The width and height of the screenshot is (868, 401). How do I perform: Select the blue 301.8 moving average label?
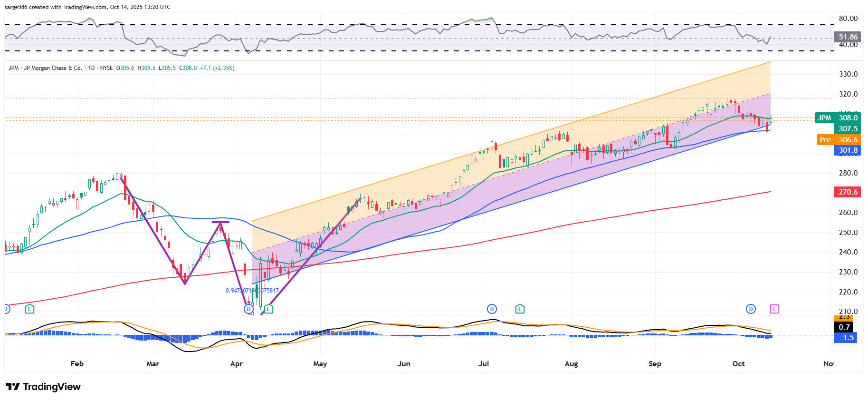[848, 150]
